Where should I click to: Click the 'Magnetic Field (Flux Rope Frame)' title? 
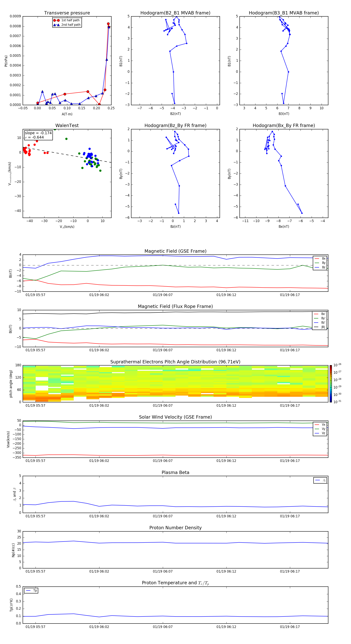[x=175, y=307]
